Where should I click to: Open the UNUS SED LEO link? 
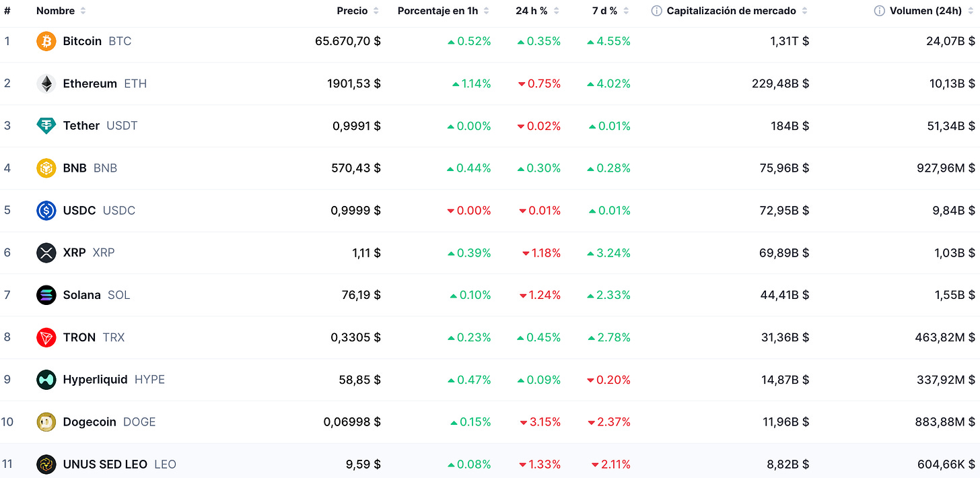[x=105, y=465]
